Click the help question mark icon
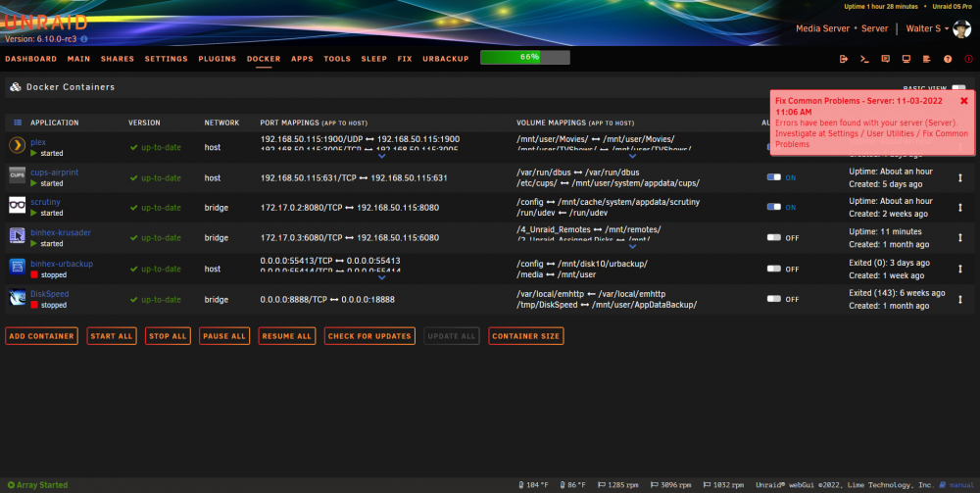This screenshot has width=980, height=493. click(948, 59)
